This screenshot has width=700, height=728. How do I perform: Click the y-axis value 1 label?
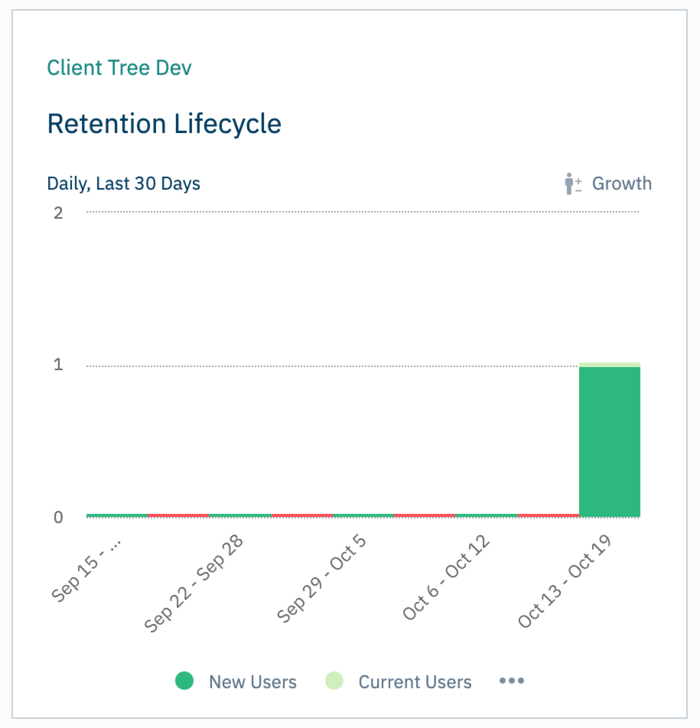coord(58,365)
